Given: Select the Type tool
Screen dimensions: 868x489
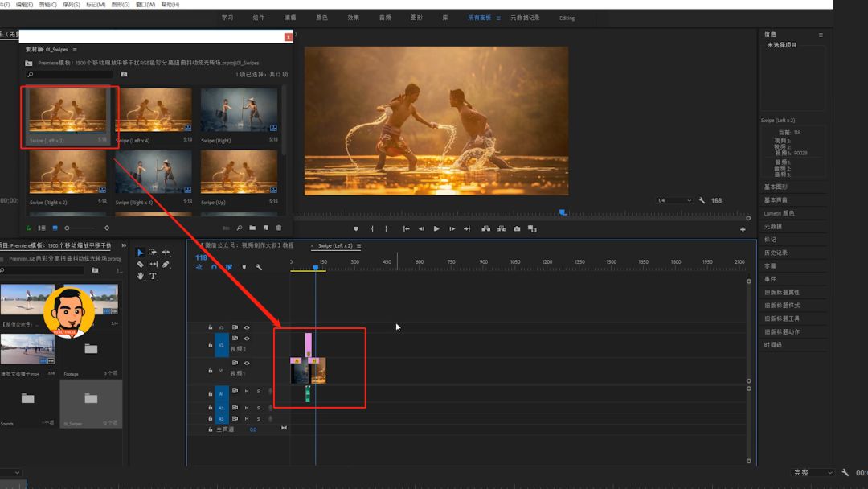Looking at the screenshot, I should click(153, 276).
